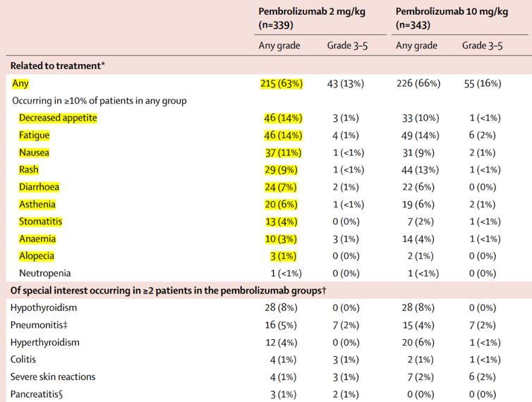The width and height of the screenshot is (532, 402).
Task: Click 'Occurring in ≥10% of patients' subheading
Action: pyautogui.click(x=99, y=101)
